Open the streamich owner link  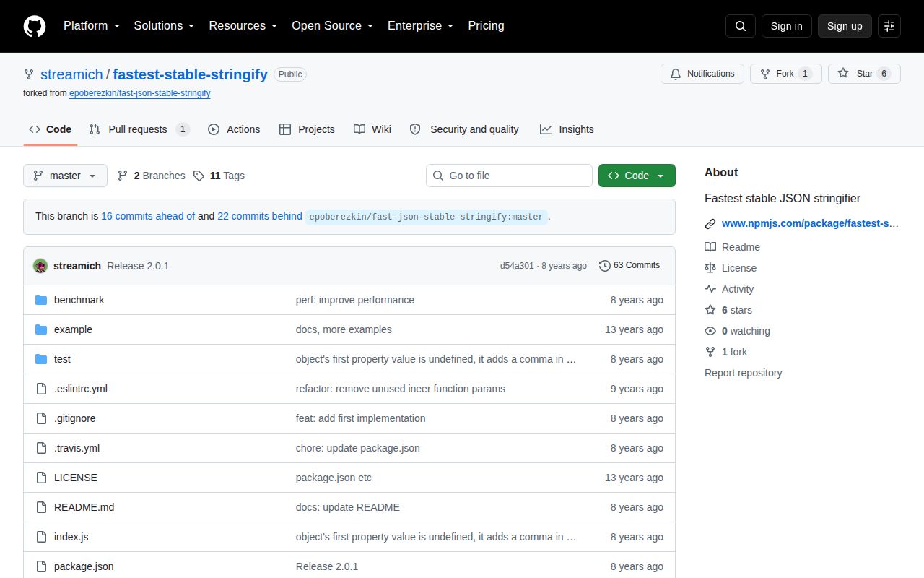pyautogui.click(x=71, y=74)
